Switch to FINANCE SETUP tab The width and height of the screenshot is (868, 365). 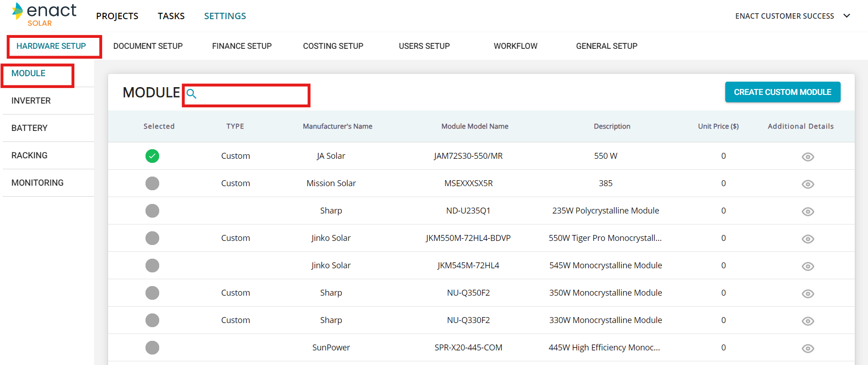click(242, 46)
